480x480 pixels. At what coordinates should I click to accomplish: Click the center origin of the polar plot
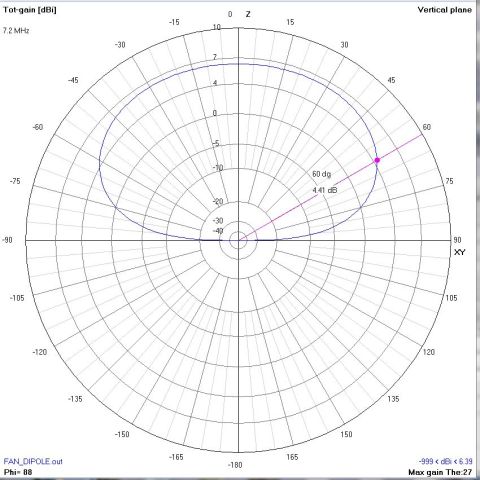[x=238, y=240]
